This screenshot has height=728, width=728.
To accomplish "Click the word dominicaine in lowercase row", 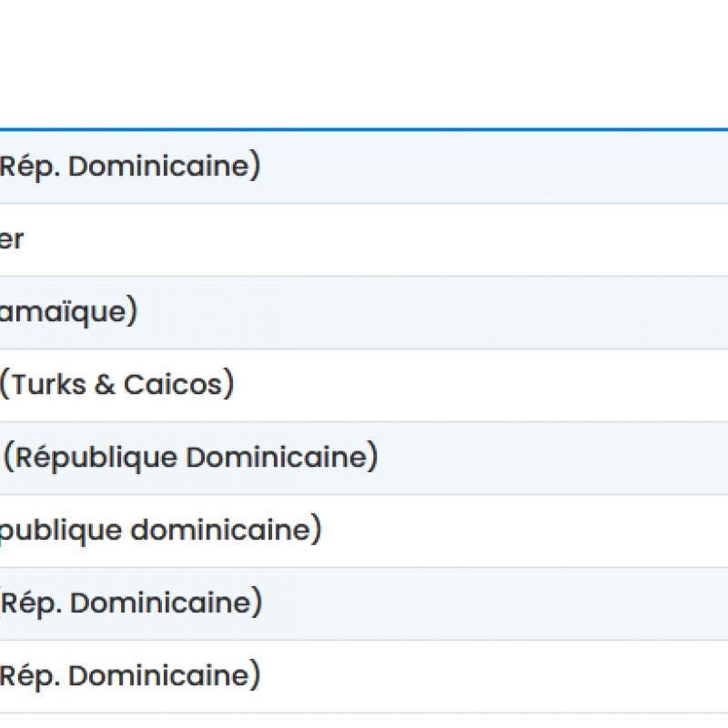I will coord(220,530).
